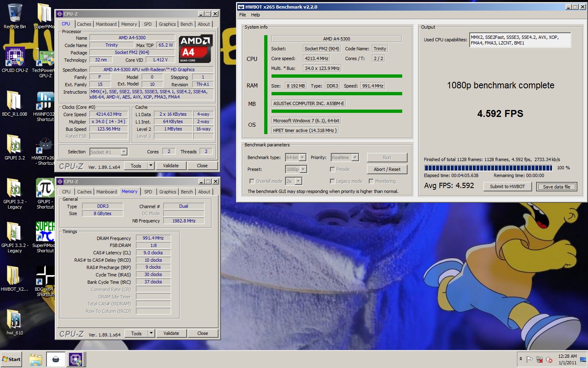Switch to HWBOT x265 taskbar button
The width and height of the screenshot is (588, 368).
pyautogui.click(x=56, y=359)
